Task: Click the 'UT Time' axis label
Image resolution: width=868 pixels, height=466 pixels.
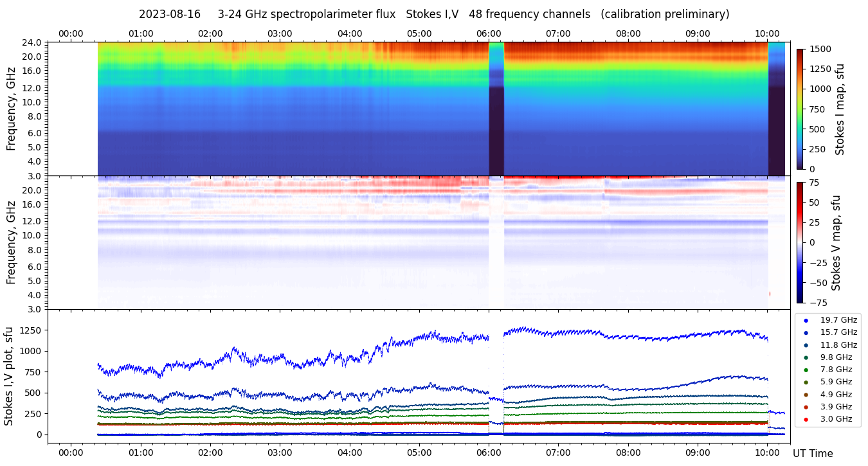Action: 813,453
